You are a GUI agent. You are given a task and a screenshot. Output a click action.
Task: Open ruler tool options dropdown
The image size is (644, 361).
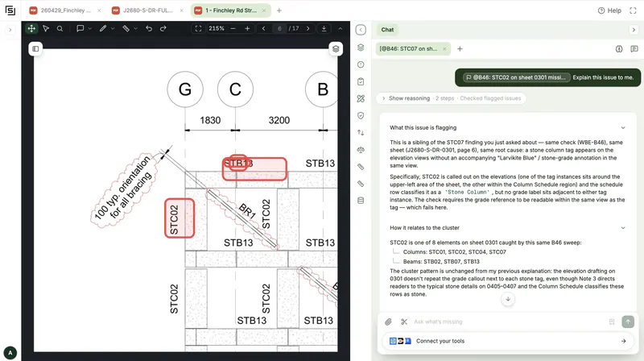click(135, 28)
